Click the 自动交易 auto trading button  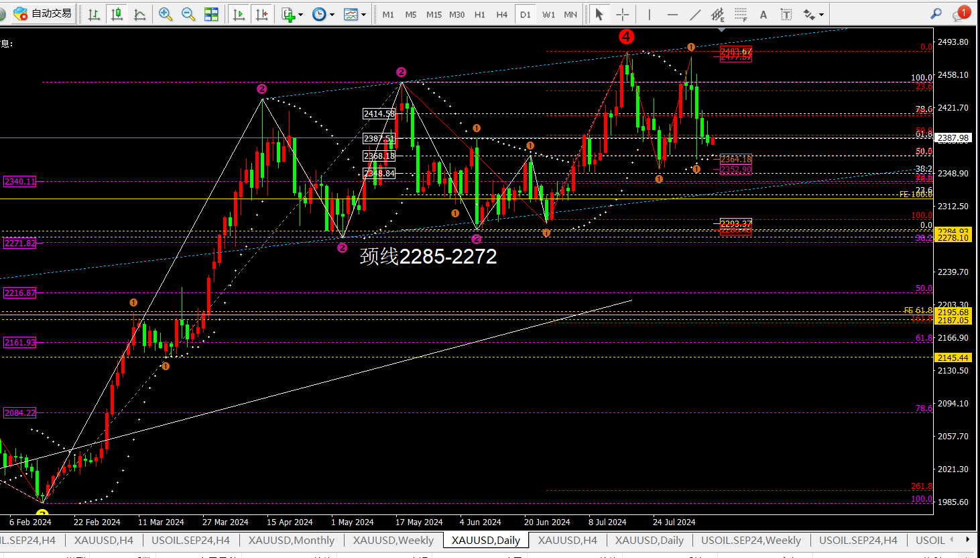pos(42,13)
